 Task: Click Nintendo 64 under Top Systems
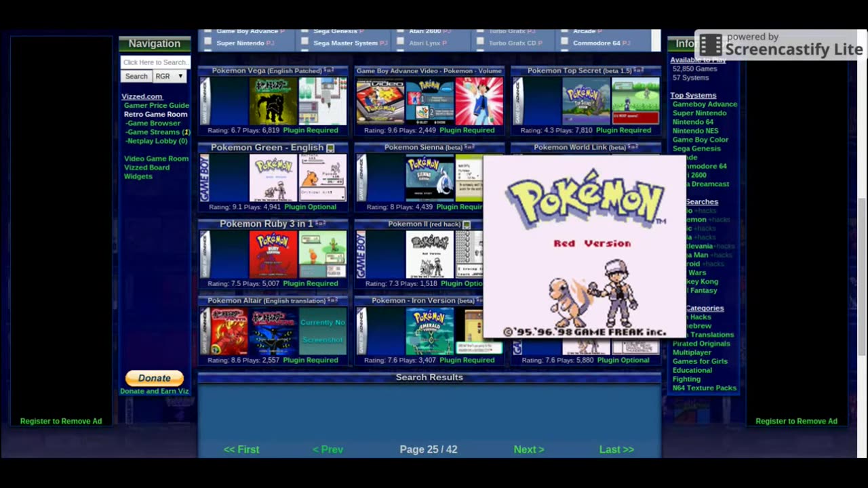(693, 121)
